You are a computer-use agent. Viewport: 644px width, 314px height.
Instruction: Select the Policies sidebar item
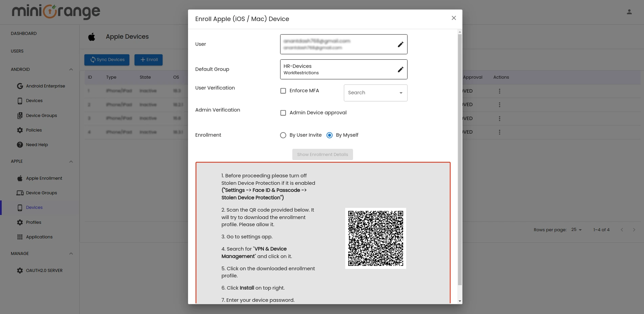[35, 130]
